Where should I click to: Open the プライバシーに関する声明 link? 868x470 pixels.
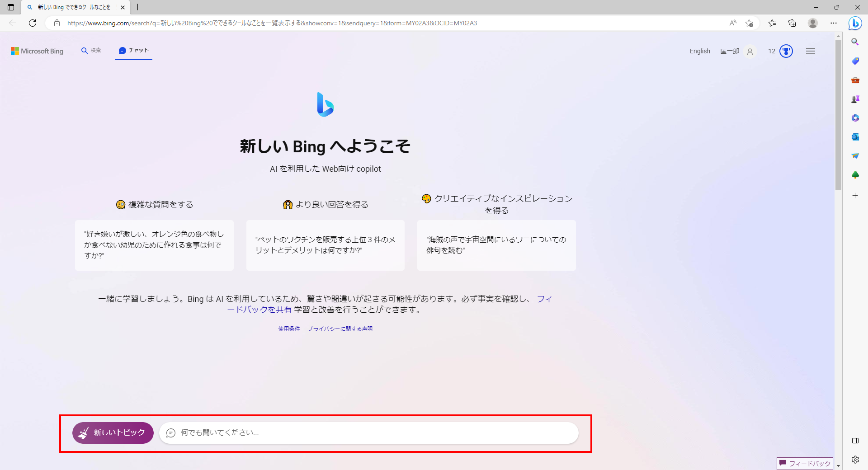(x=340, y=329)
